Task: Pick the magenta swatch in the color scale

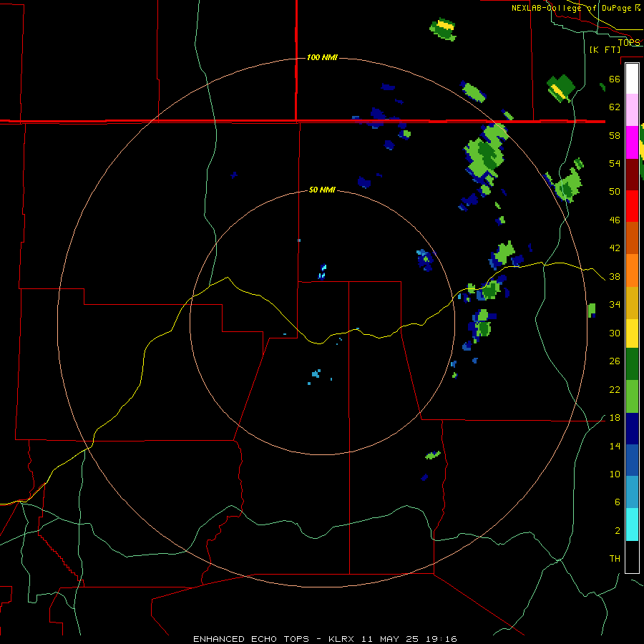Action: click(x=632, y=142)
